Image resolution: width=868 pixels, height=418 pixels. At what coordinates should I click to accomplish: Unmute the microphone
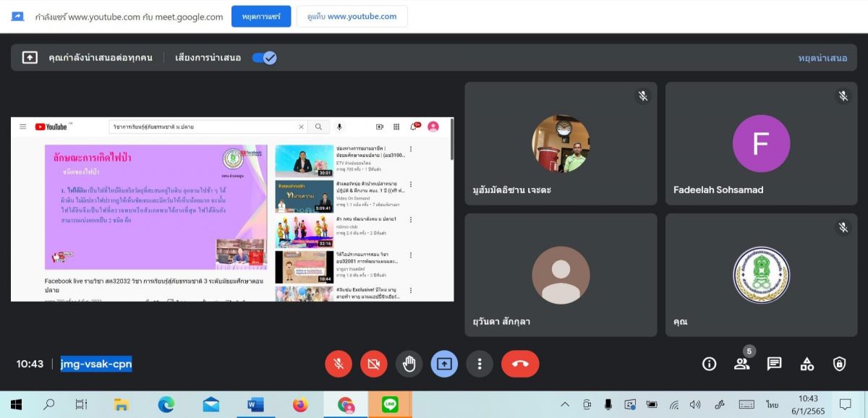click(339, 364)
